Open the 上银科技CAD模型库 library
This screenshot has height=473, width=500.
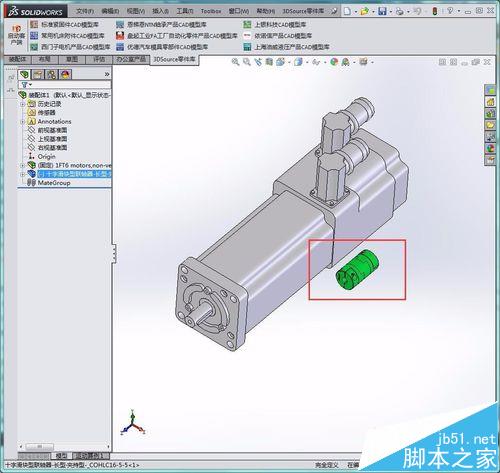[275, 24]
